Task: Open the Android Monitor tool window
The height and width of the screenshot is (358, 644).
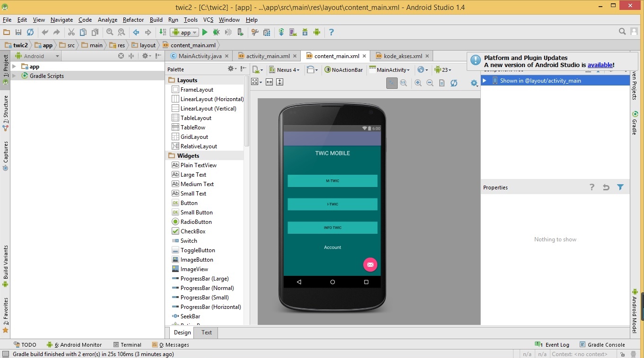Action: click(74, 345)
